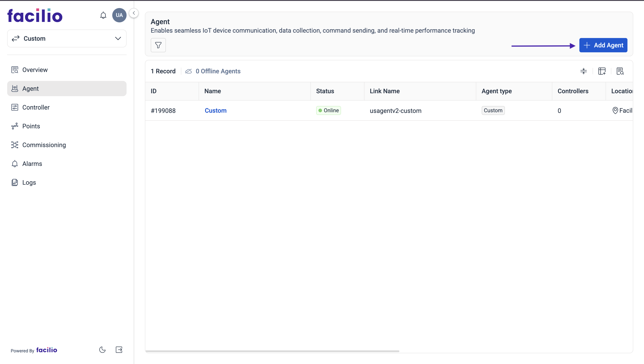This screenshot has width=644, height=364.
Task: Toggle row density spacing icon
Action: [x=583, y=71]
